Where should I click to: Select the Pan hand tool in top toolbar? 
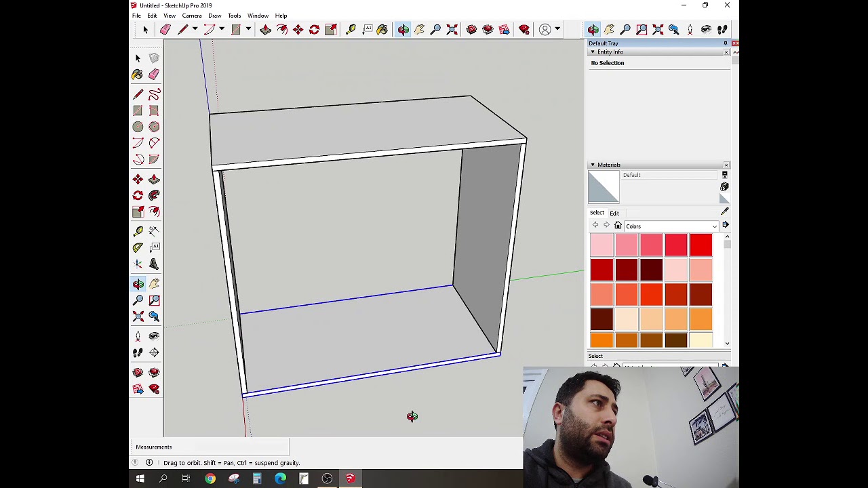tap(419, 29)
